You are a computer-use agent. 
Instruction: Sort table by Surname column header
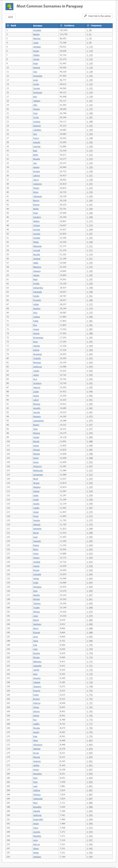click(x=37, y=26)
